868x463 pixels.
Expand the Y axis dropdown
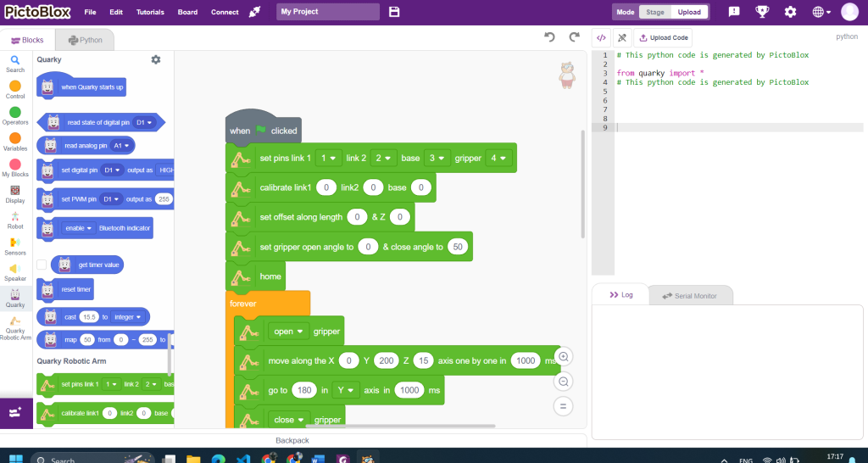point(344,390)
